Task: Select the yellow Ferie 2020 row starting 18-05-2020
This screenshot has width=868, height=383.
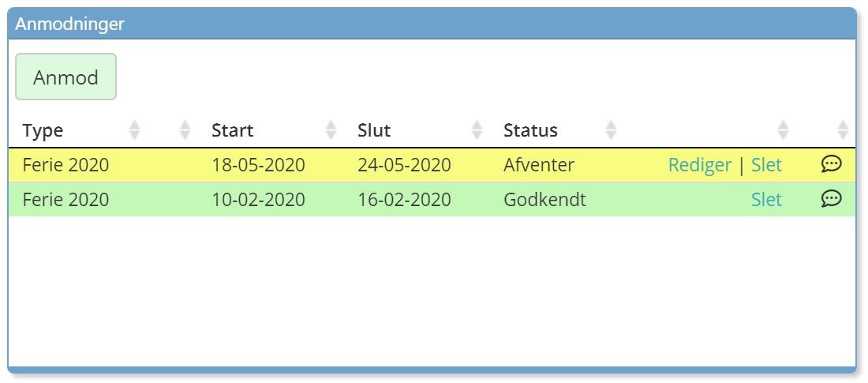Action: point(432,165)
